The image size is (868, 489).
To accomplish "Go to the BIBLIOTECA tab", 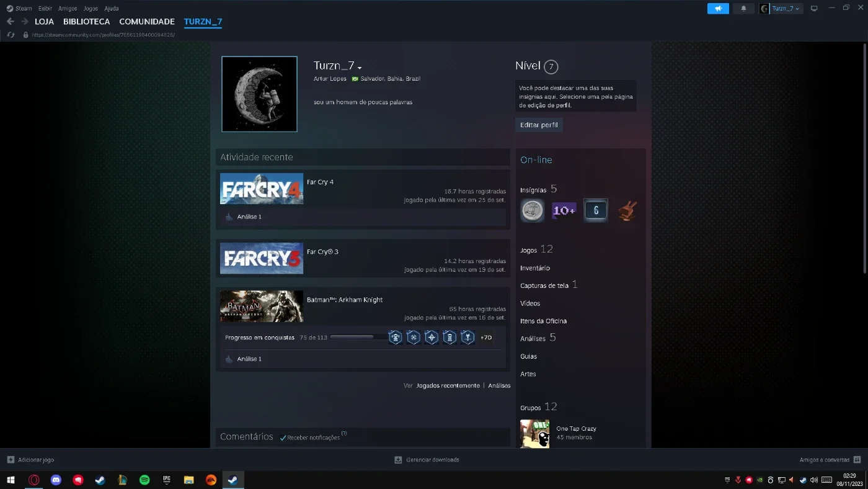I will [x=87, y=22].
